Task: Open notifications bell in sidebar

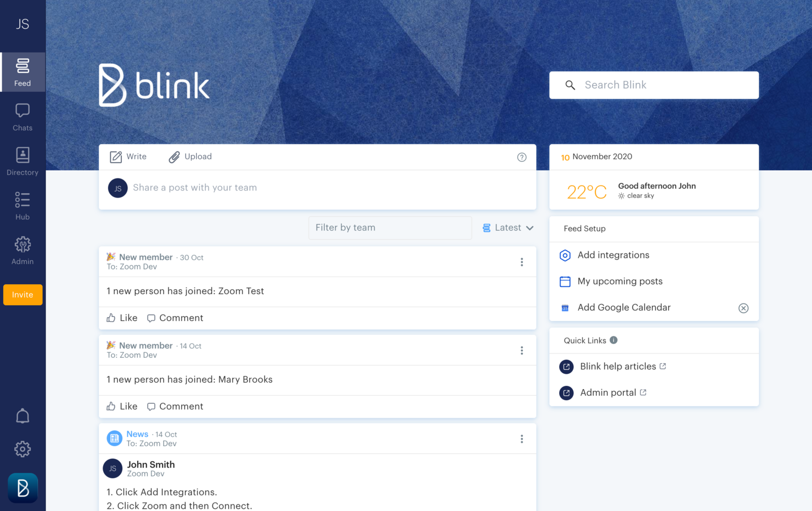Action: (22, 416)
